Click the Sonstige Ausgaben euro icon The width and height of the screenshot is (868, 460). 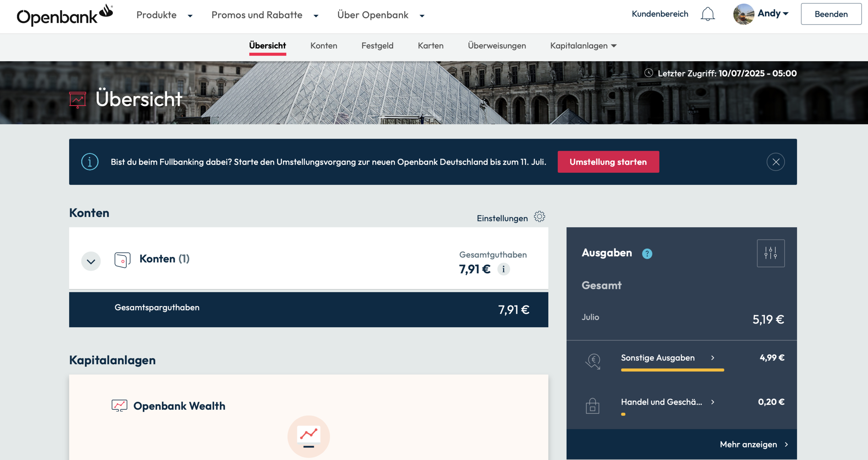click(593, 361)
